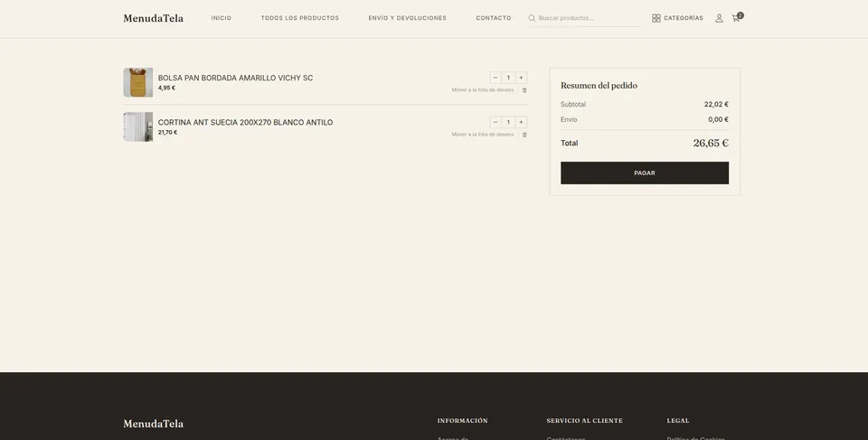Screen dimensions: 868x440
Task: Click the Resumen del pedido heading
Action: (x=599, y=86)
